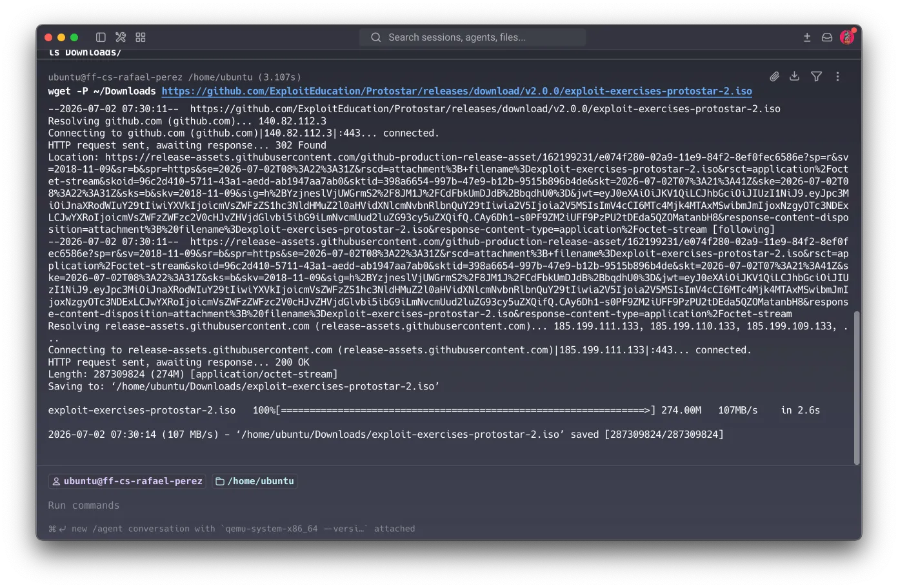Image resolution: width=898 pixels, height=588 pixels.
Task: Click the macOS green fullscreen button
Action: (x=74, y=37)
